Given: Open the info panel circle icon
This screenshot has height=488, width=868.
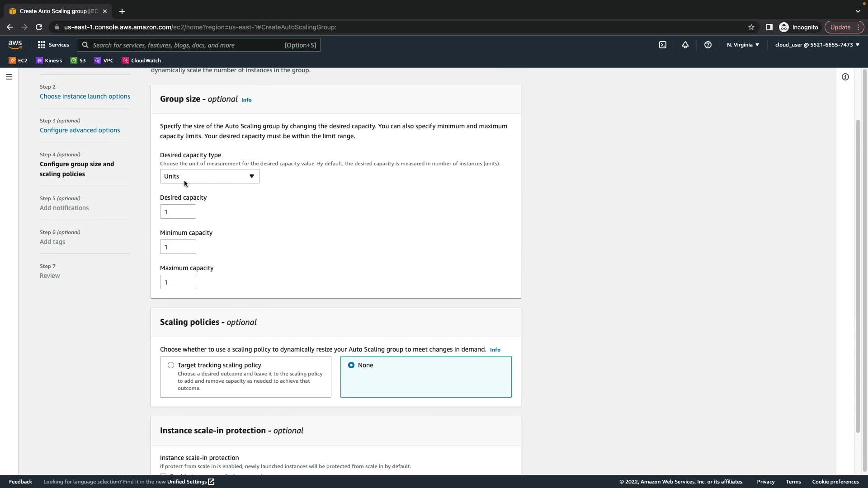Looking at the screenshot, I should [845, 77].
